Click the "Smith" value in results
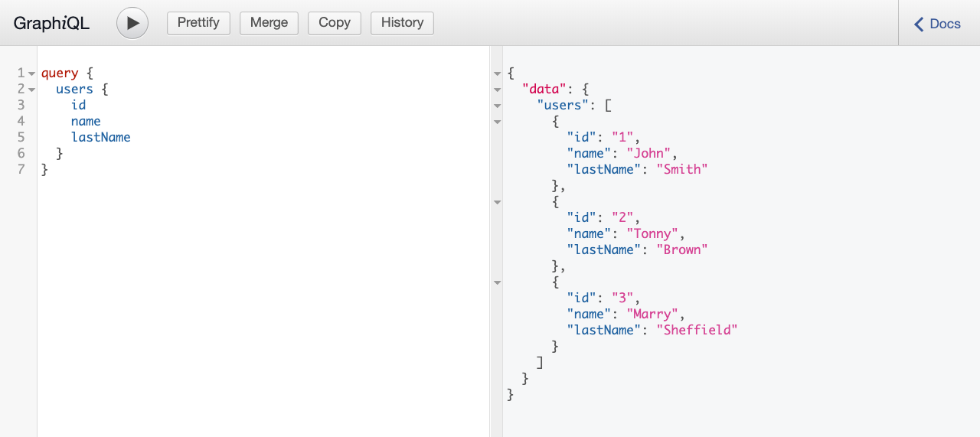The width and height of the screenshot is (980, 437). pyautogui.click(x=682, y=170)
